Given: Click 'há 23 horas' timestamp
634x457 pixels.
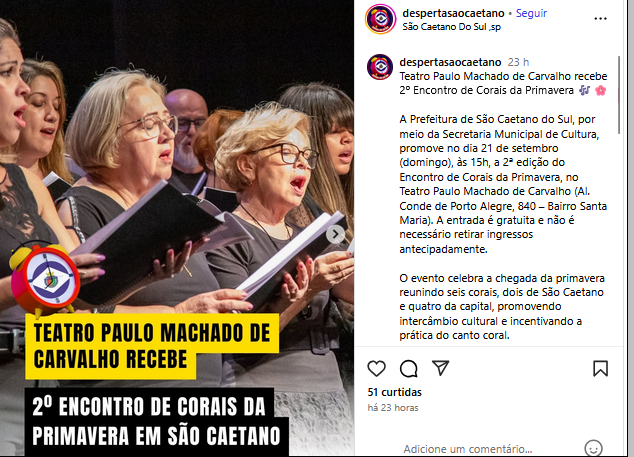Looking at the screenshot, I should (393, 408).
